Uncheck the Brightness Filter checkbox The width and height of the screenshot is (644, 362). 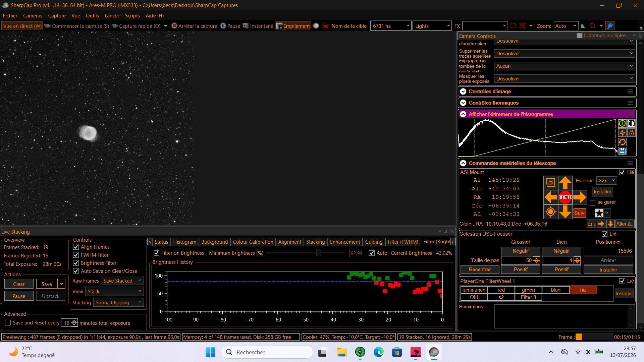76,263
